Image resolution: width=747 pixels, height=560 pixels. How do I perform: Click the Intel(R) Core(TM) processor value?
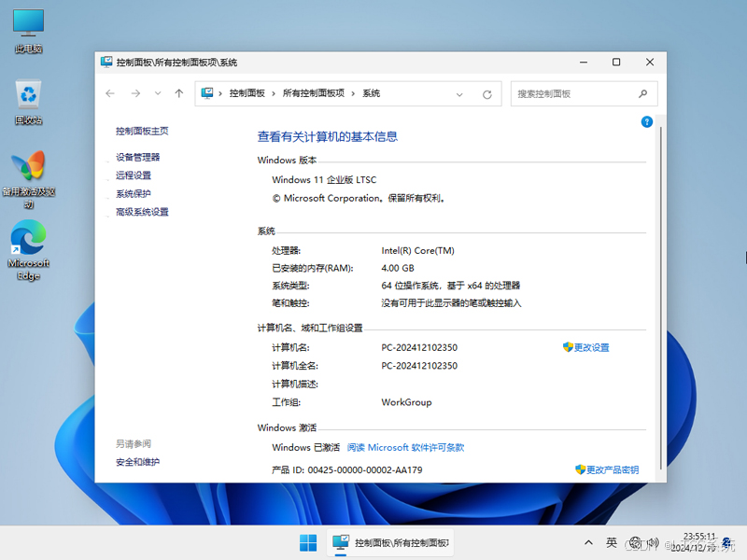pos(417,250)
